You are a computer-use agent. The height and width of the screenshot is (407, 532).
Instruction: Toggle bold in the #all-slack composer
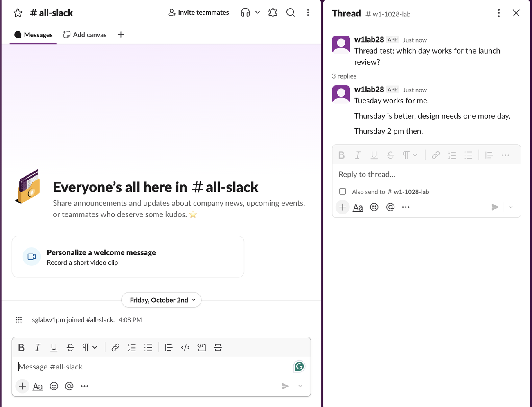coord(21,347)
